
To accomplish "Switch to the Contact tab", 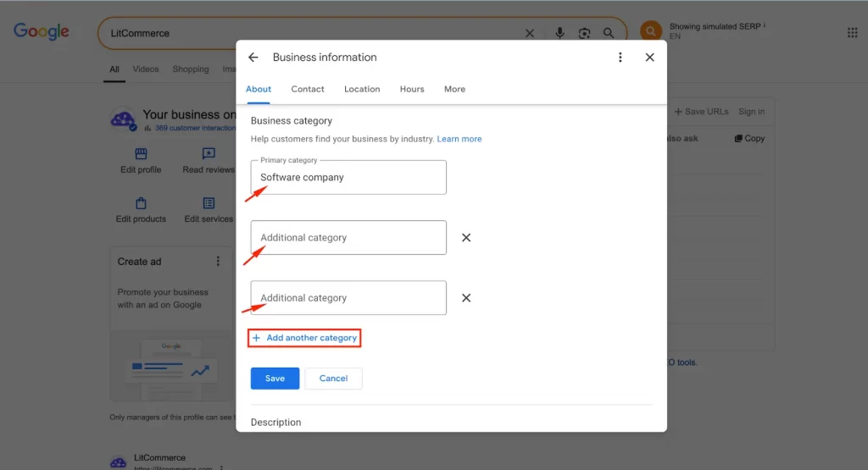I will tap(308, 89).
